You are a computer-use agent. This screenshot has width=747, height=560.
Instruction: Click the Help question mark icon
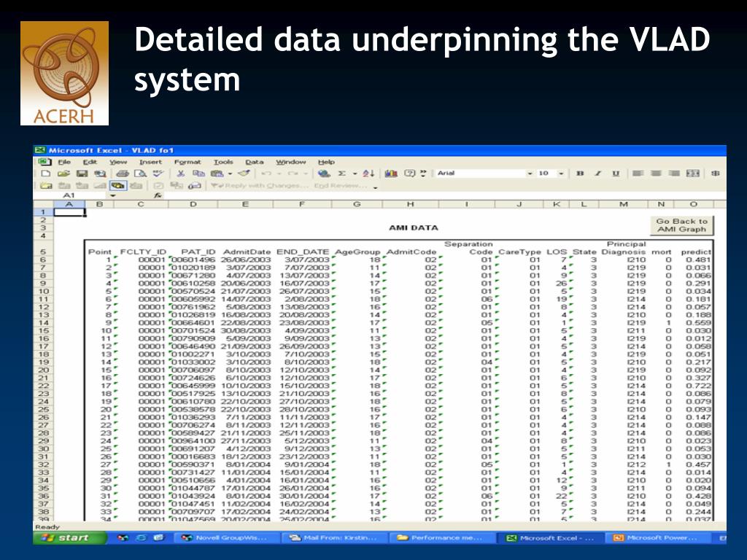(x=409, y=174)
